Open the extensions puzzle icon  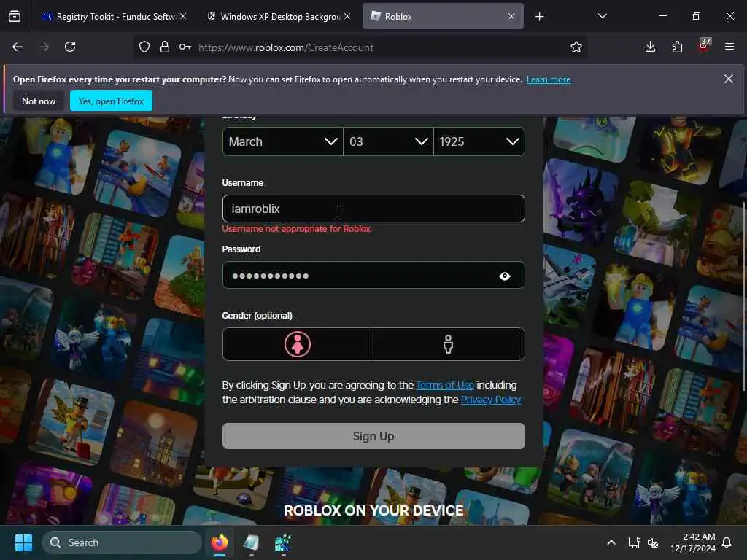[677, 47]
